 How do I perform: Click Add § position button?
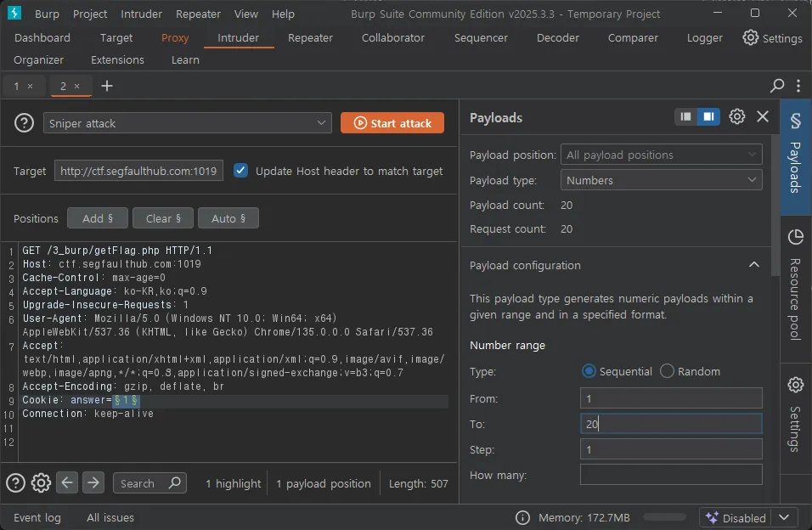[98, 218]
